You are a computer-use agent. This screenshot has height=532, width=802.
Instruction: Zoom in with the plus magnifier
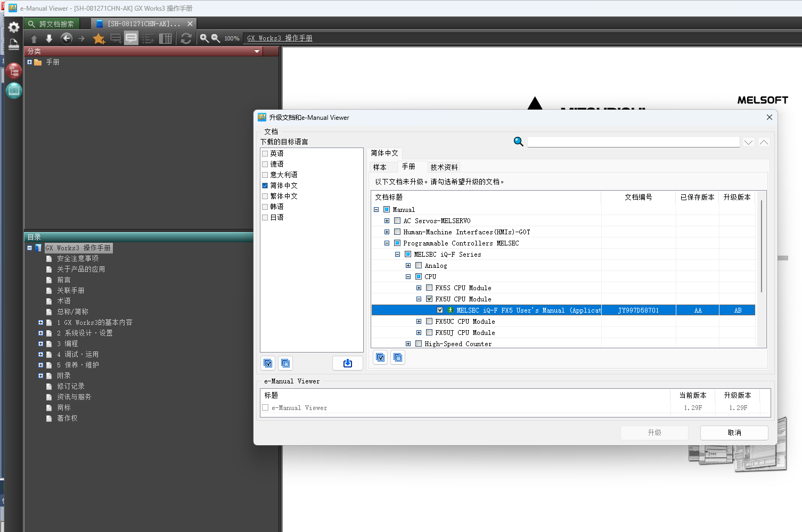[204, 38]
